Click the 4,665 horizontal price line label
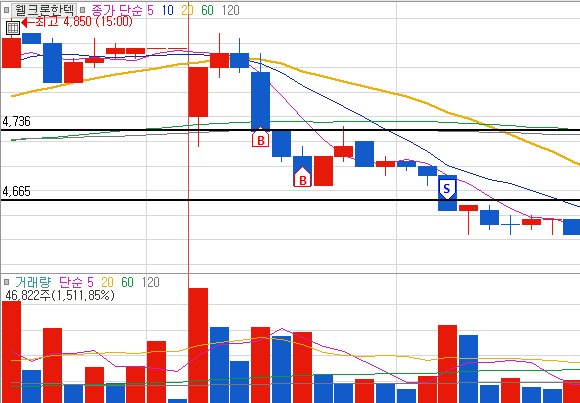This screenshot has height=403, width=580. [17, 191]
